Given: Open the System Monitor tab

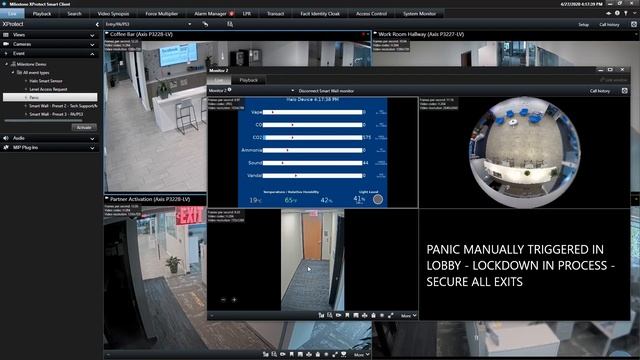Looking at the screenshot, I should [x=420, y=13].
